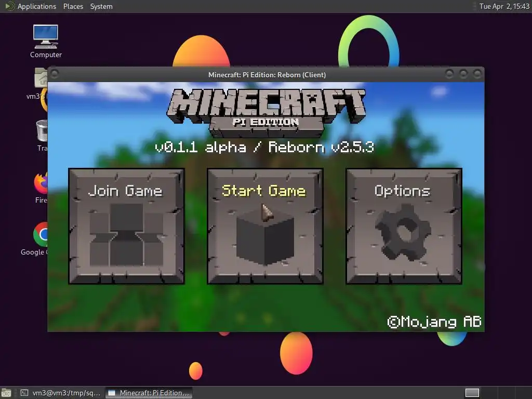Select the Trash desktop icon

pyautogui.click(x=42, y=136)
